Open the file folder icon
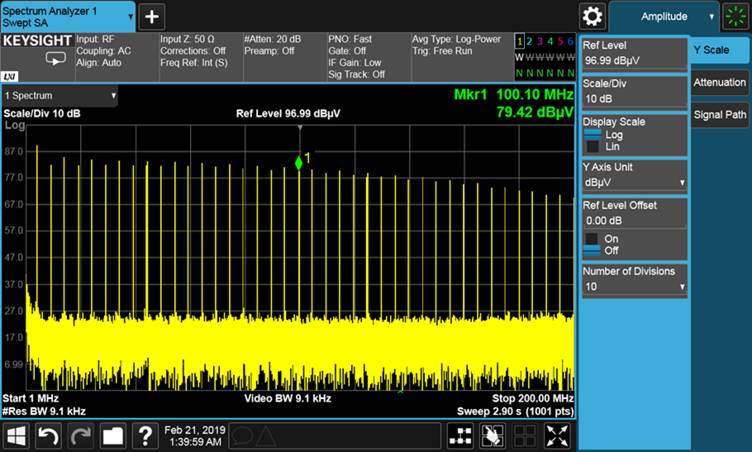This screenshot has width=752, height=452. [x=113, y=435]
